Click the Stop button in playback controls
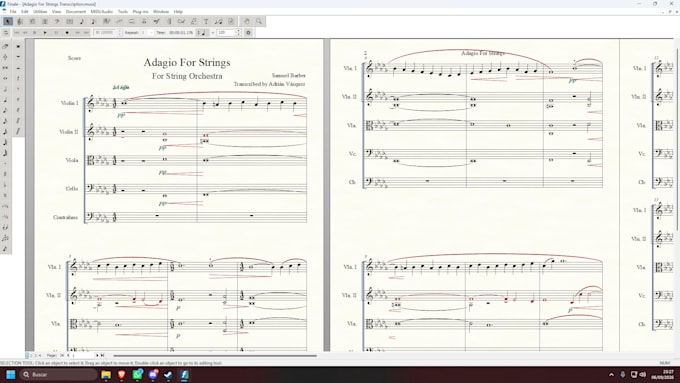The height and width of the screenshot is (383, 680). [x=34, y=33]
